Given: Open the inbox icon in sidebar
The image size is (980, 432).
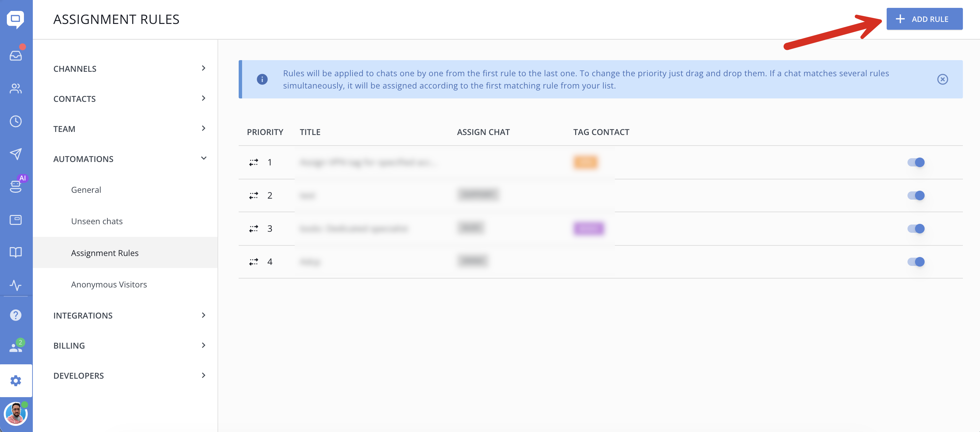Looking at the screenshot, I should tap(16, 55).
